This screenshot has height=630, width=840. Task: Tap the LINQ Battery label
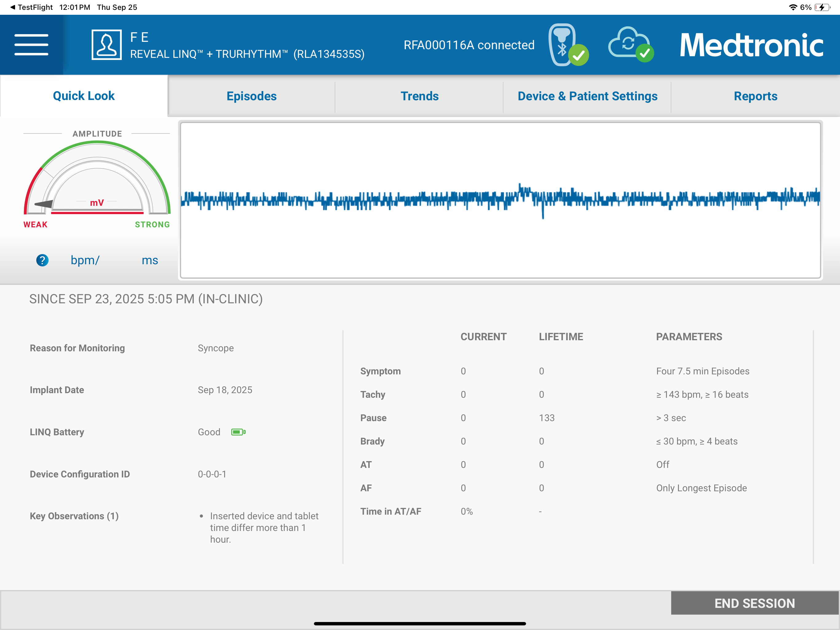pos(57,432)
